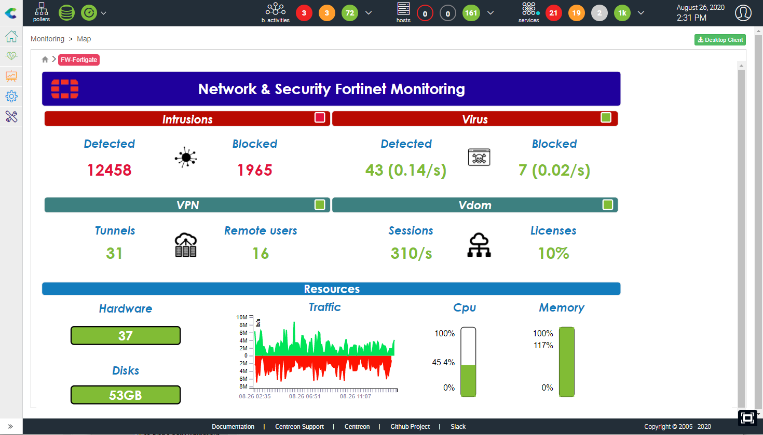This screenshot has width=763, height=435.
Task: Expand the business activities dropdown chevron
Action: 368,13
